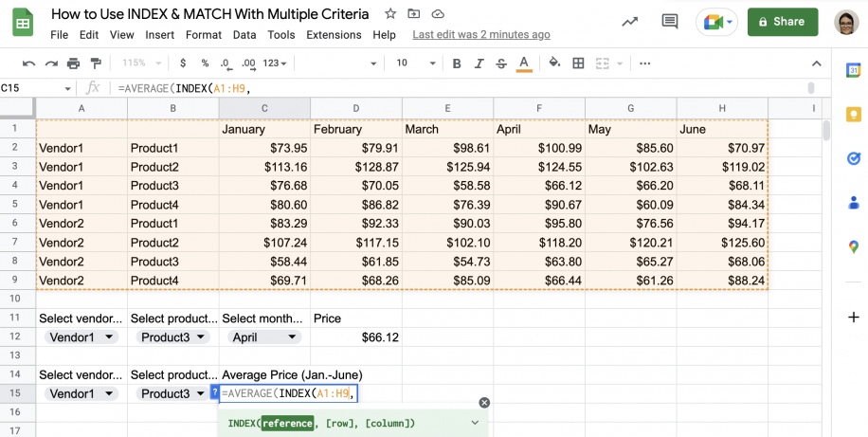Viewport: 868px width, 437px height.
Task: Open the Format menu
Action: click(x=204, y=35)
